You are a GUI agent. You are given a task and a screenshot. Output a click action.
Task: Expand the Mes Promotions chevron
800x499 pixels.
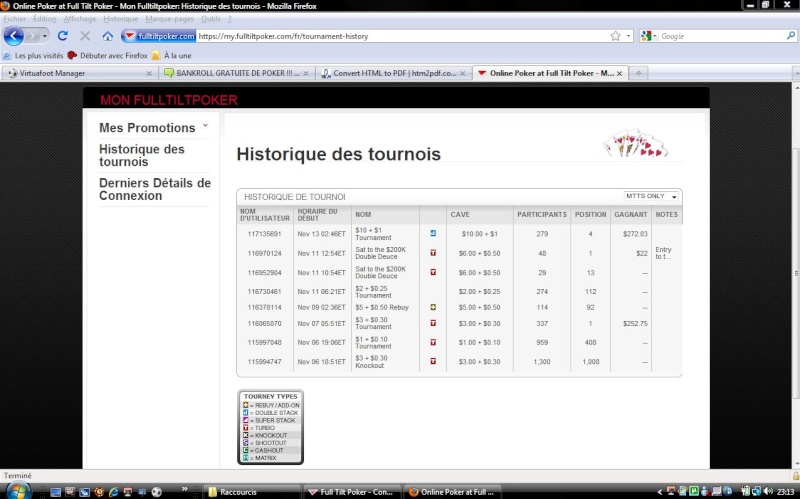click(205, 124)
